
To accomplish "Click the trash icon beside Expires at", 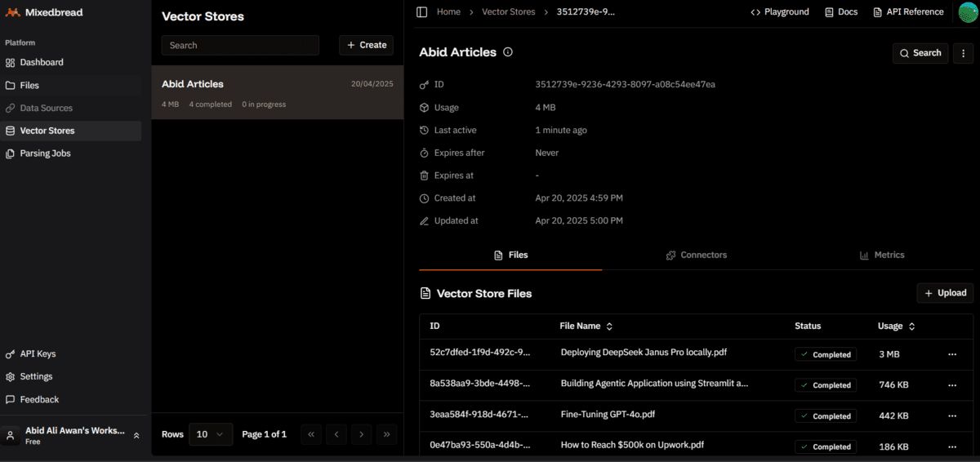I will tap(424, 175).
